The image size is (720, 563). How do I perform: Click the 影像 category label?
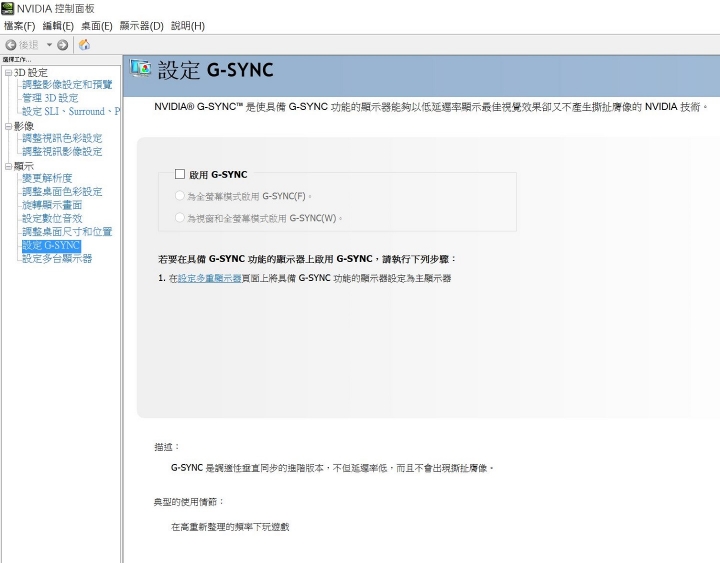23,126
